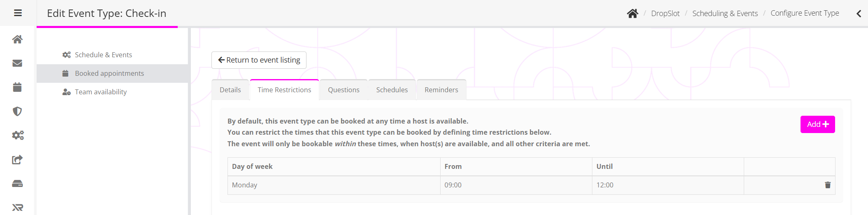Open the hamburger menu
868x215 pixels.
point(18,13)
